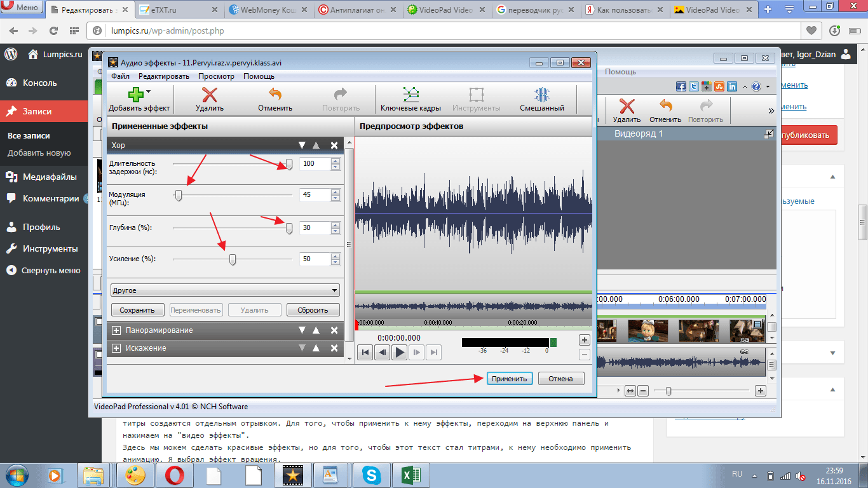Open Opera menu button Меню
Viewport: 868px width, 488px height.
22,8
